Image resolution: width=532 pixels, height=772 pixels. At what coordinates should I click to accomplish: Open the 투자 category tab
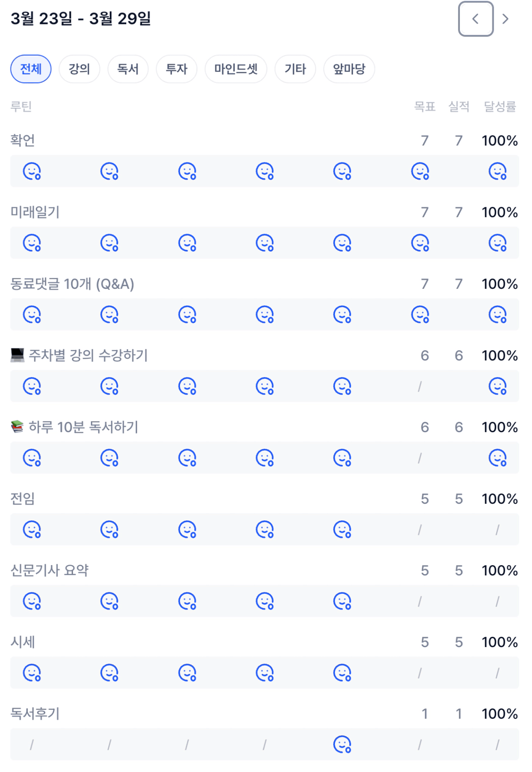[177, 69]
